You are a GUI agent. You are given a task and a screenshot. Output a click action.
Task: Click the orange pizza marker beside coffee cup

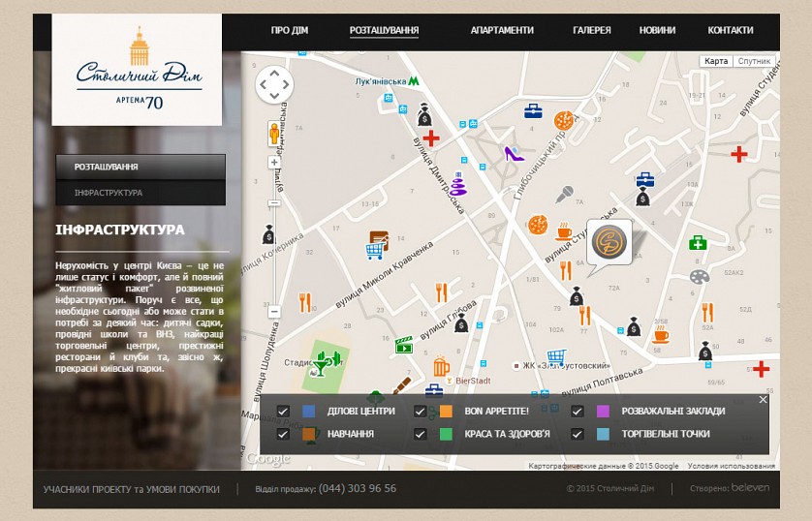(538, 225)
